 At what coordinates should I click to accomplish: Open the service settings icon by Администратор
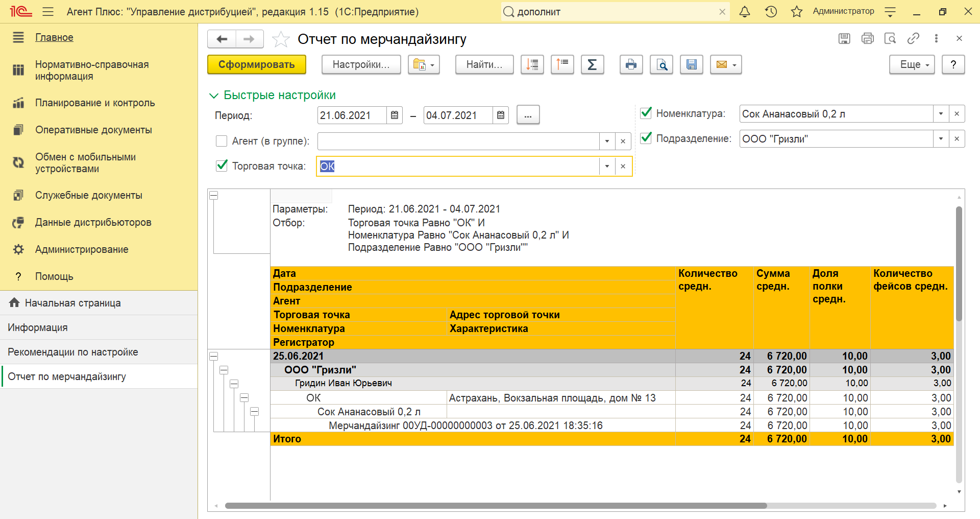[x=890, y=12]
